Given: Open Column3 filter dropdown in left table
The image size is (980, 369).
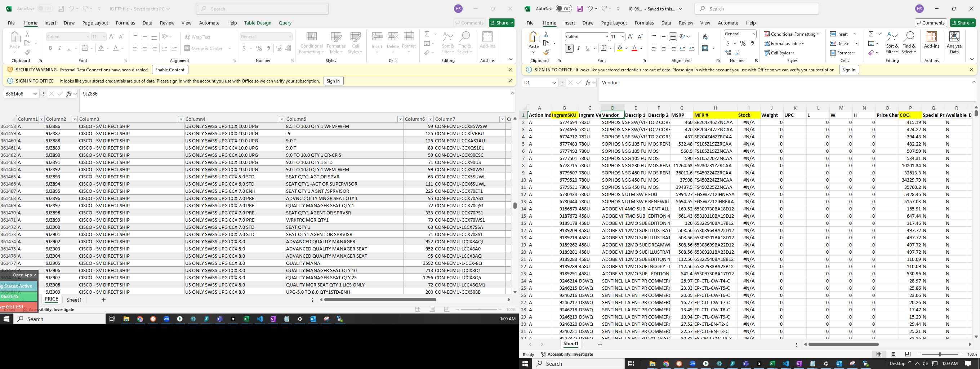Looking at the screenshot, I should coord(181,119).
